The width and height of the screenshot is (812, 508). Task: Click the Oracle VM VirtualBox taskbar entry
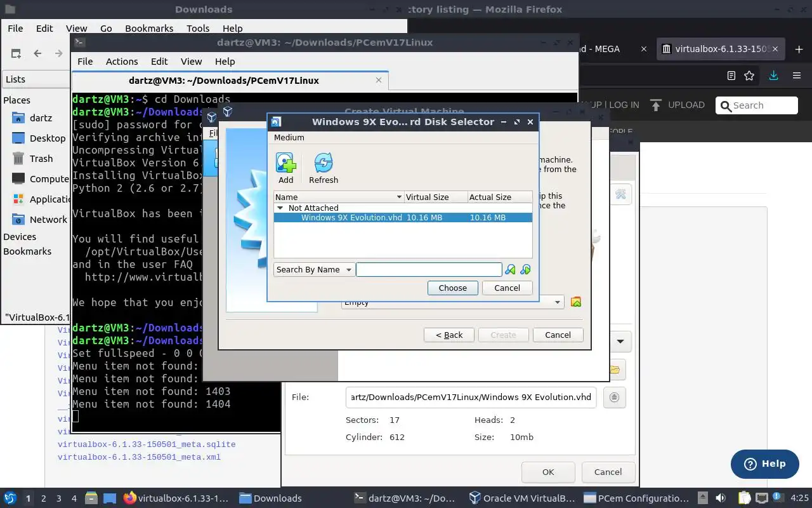521,498
